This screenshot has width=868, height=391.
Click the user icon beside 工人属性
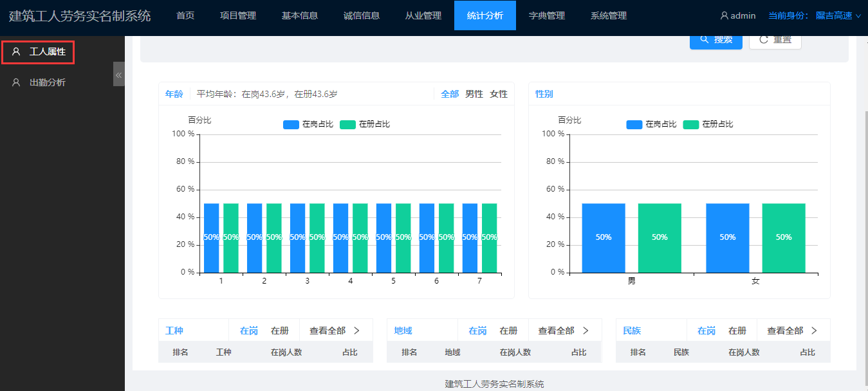click(16, 51)
